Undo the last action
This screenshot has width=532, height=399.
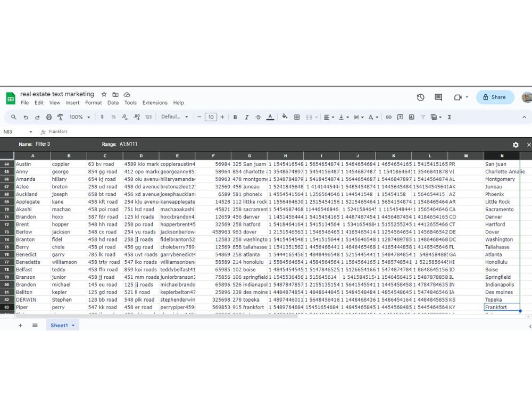pos(26,117)
